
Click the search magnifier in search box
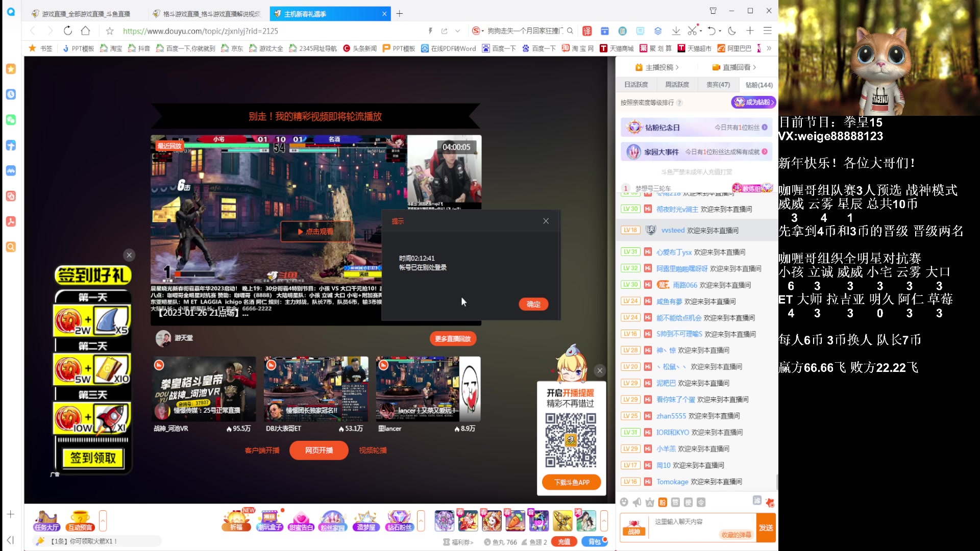tap(570, 31)
